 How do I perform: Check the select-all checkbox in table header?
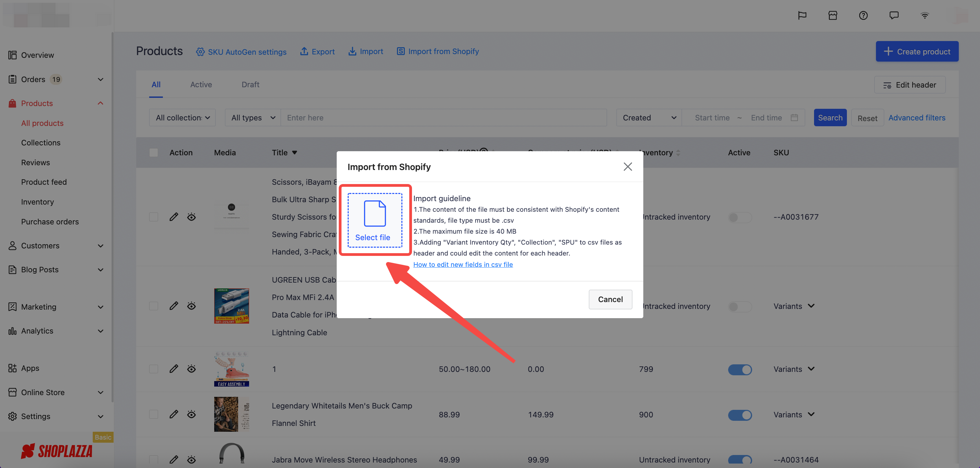154,153
